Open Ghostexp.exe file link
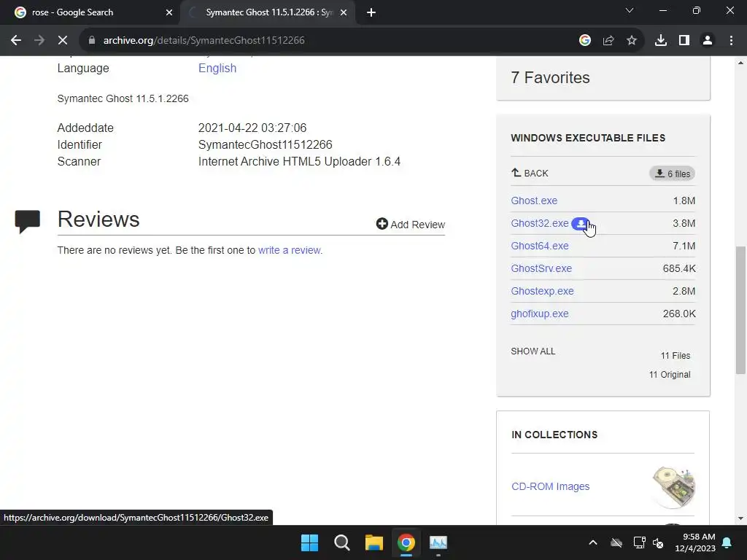 542,291
